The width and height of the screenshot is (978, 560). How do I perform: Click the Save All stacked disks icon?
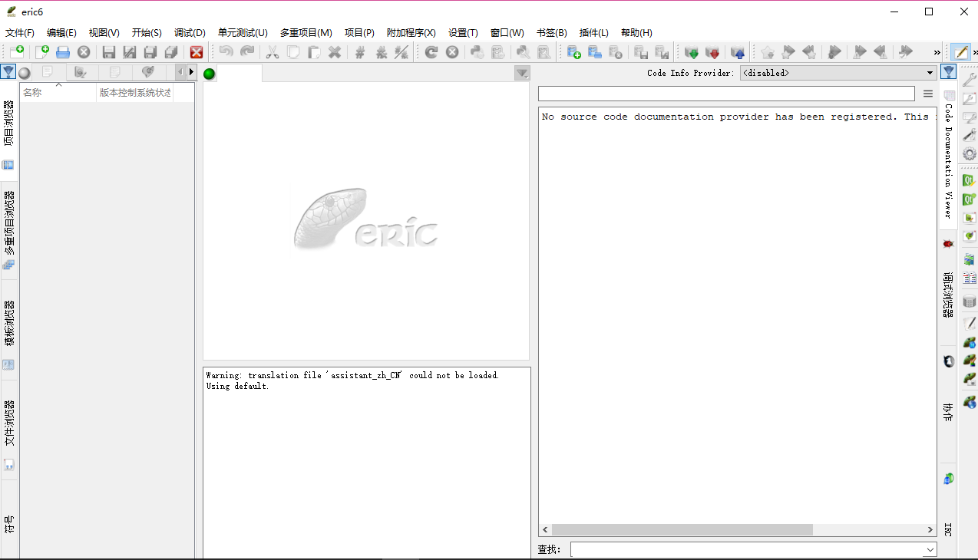tap(171, 52)
